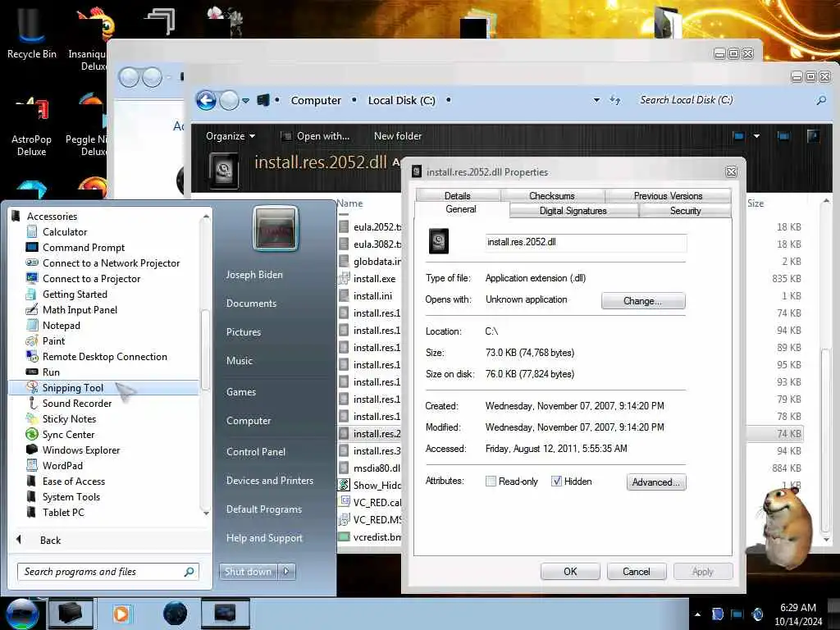Open Connect to a Network Projector
Image resolution: width=840 pixels, height=630 pixels.
coord(111,263)
